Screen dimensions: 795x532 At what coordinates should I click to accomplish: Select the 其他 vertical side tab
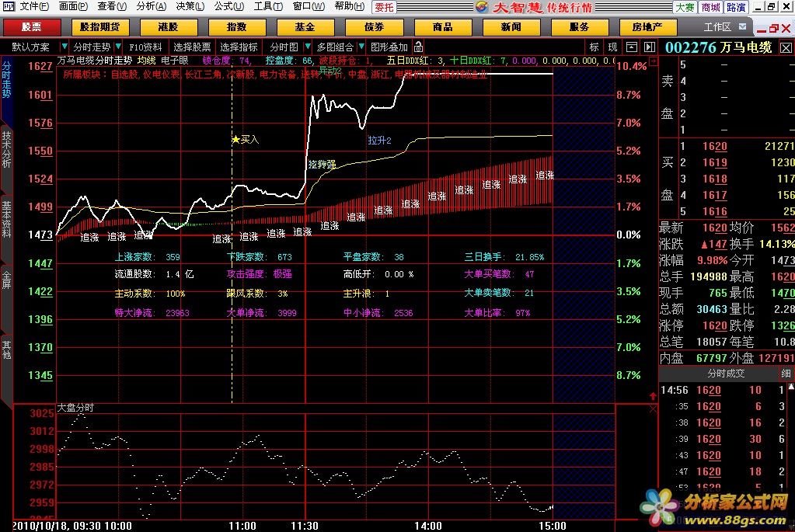tap(6, 349)
